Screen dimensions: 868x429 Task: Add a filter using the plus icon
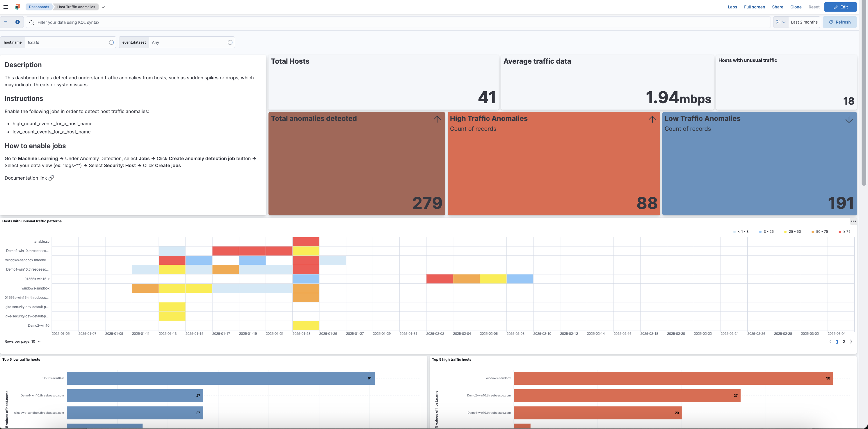[x=17, y=22]
